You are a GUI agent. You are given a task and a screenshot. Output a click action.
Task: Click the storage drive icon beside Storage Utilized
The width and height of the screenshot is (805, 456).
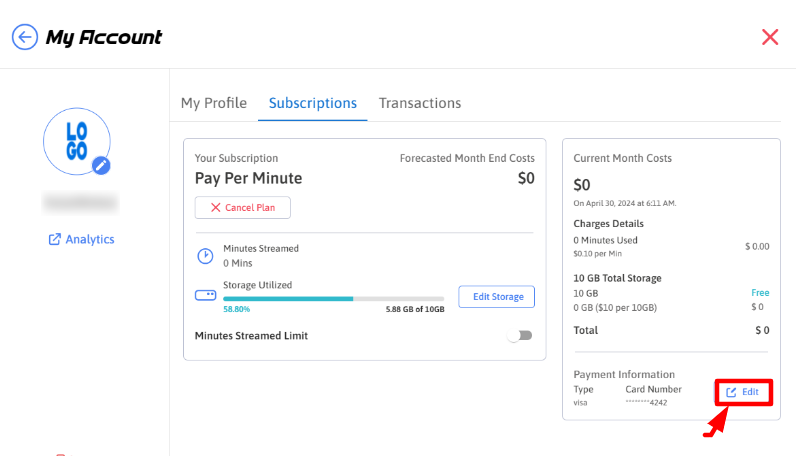205,296
